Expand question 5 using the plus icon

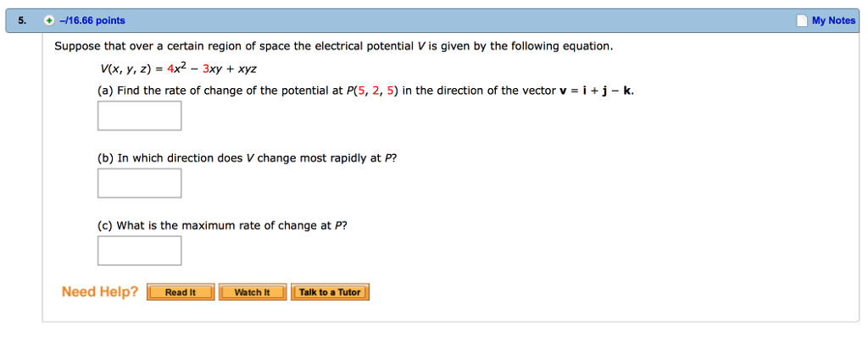49,21
